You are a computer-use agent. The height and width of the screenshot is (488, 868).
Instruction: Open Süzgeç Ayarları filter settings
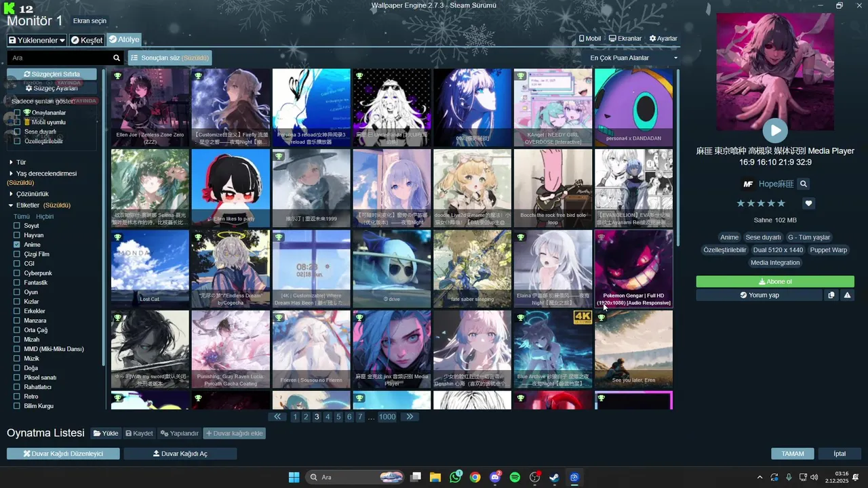pos(52,88)
